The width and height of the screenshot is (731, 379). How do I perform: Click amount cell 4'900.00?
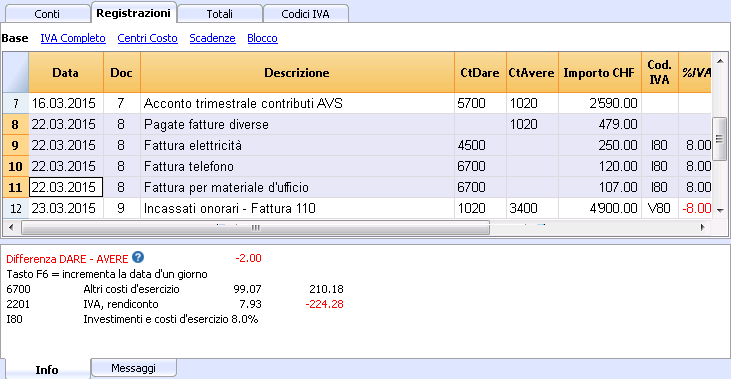[x=600, y=208]
